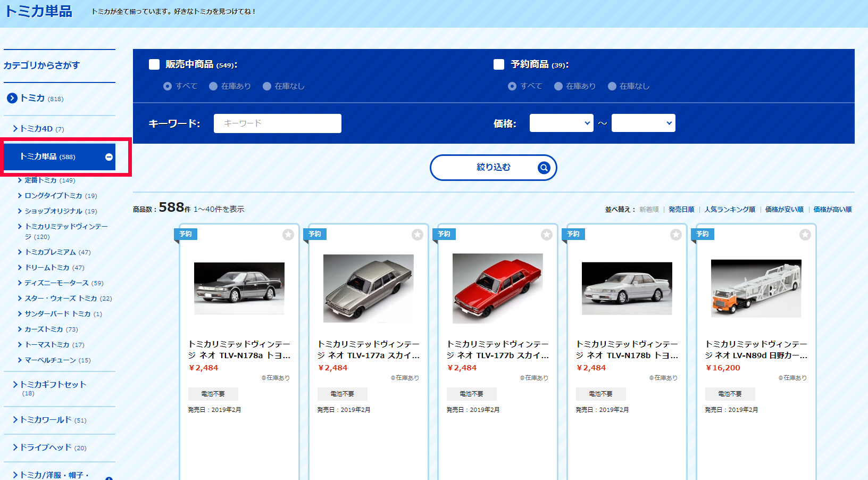Click star icon on LV-N89d truck card
This screenshot has width=868, height=480.
click(805, 235)
